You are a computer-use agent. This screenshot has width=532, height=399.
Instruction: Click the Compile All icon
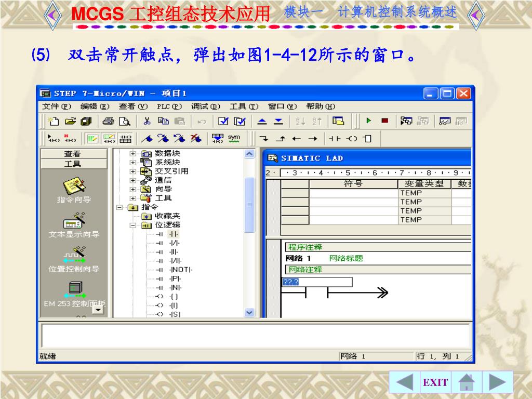240,121
